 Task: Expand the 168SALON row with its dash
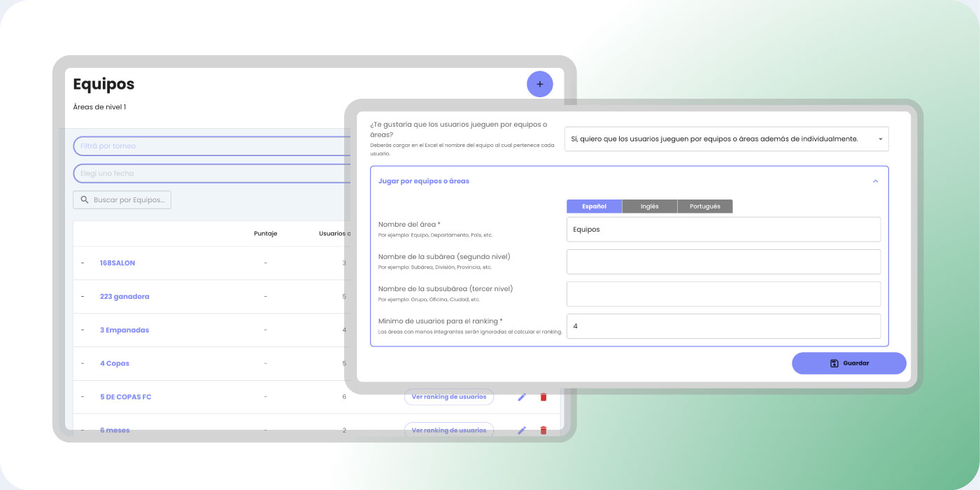point(83,263)
